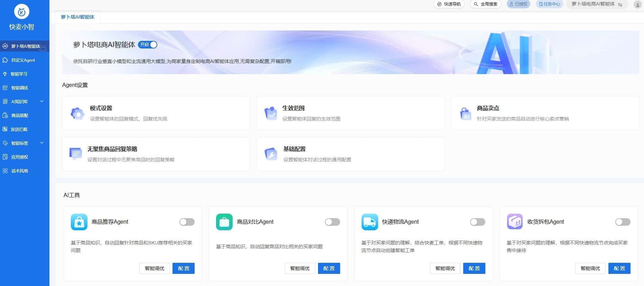Select the 萝卜塔AI智能体 page tab
The width and height of the screenshot is (644, 286).
click(77, 17)
